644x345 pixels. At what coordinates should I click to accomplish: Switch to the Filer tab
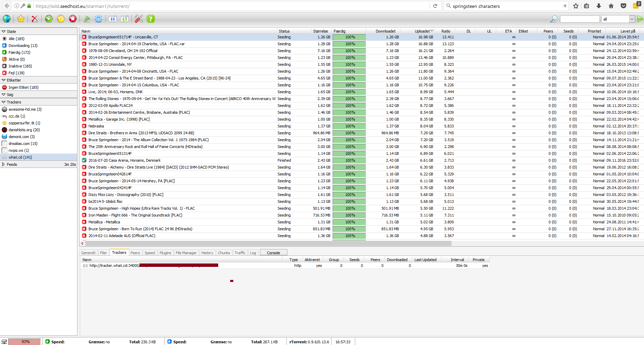pyautogui.click(x=103, y=253)
